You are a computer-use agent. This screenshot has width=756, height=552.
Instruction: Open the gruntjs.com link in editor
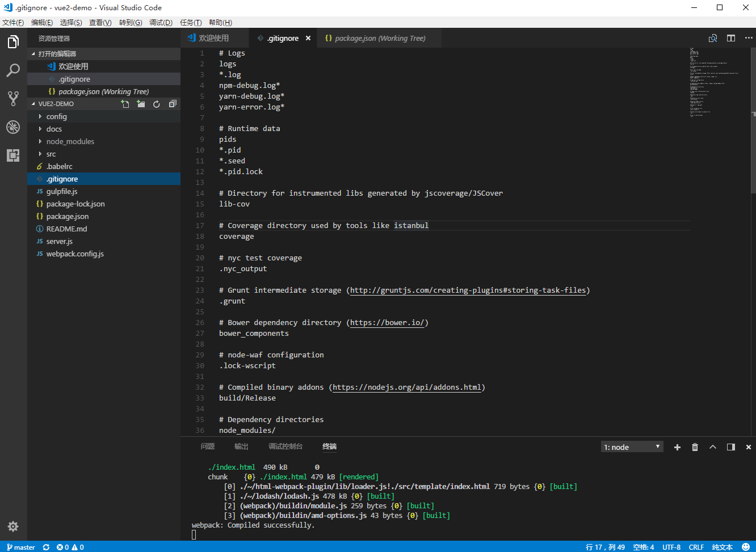[x=468, y=290]
